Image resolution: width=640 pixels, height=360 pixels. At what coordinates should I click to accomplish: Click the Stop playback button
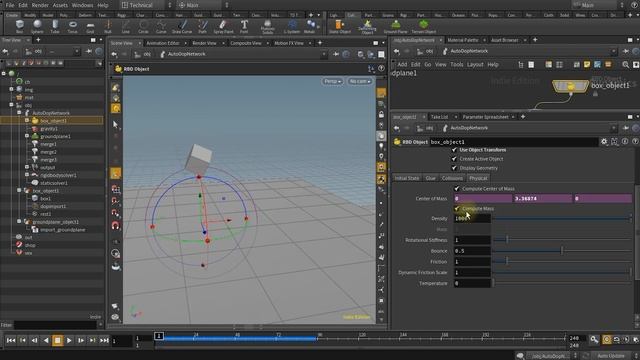tap(58, 340)
